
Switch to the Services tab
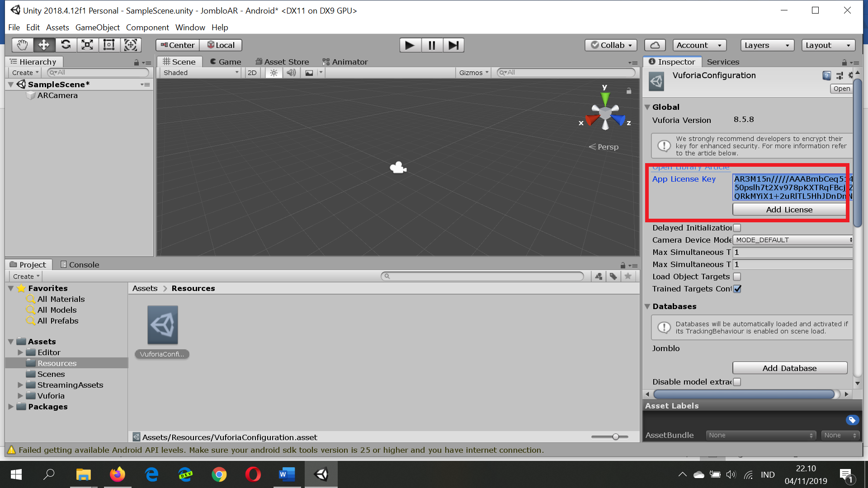coord(723,62)
